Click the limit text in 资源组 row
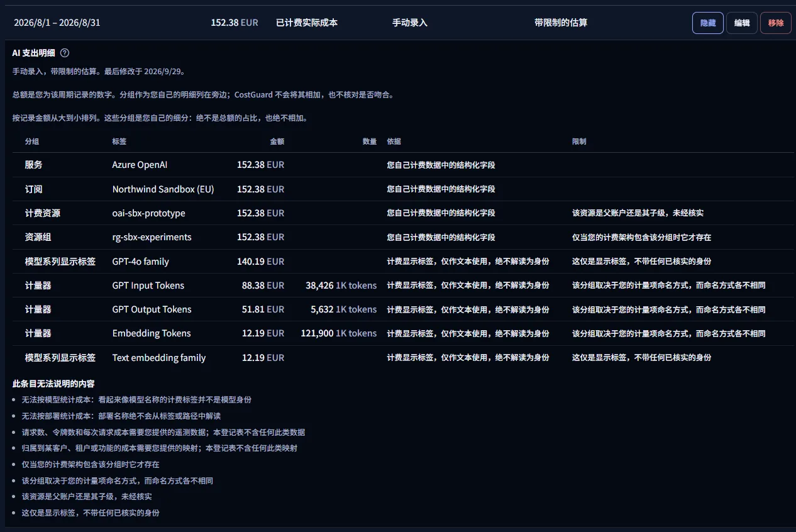Image resolution: width=796 pixels, height=532 pixels. [641, 238]
